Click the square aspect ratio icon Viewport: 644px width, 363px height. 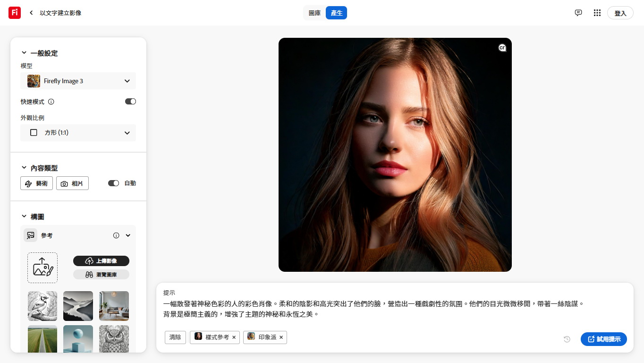pyautogui.click(x=34, y=133)
